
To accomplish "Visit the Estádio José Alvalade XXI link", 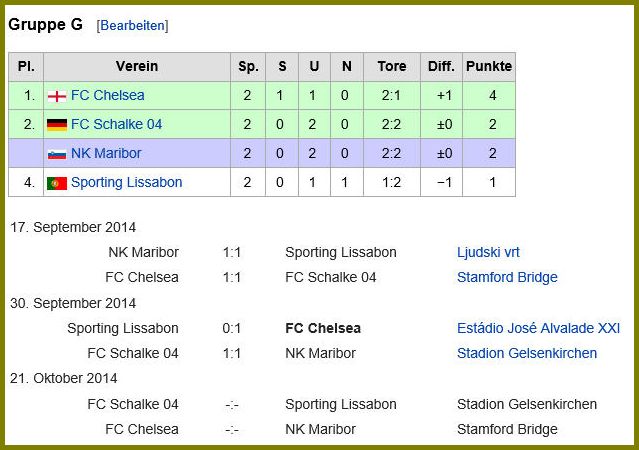I will coord(538,328).
